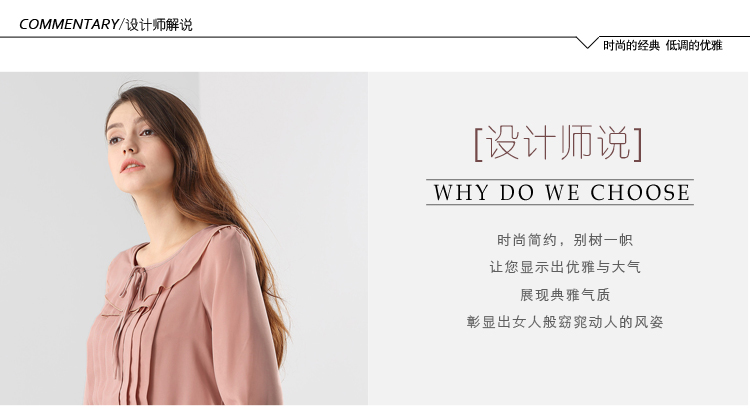Click the WHY DO WE CHOOSE heading
This screenshot has width=750, height=414.
click(x=561, y=193)
